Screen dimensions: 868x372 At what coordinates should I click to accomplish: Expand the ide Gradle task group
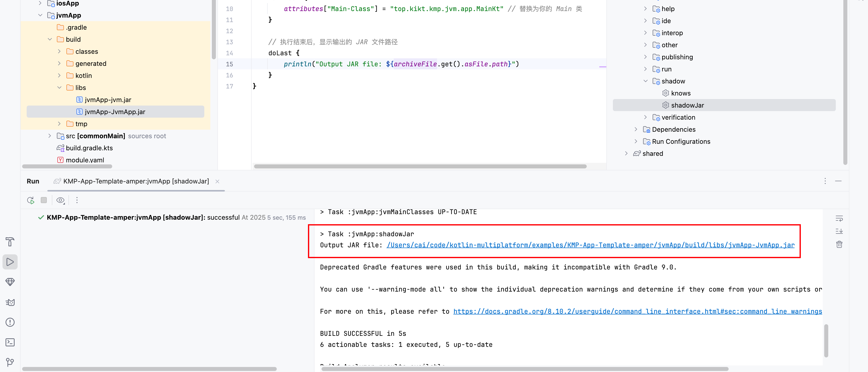646,21
